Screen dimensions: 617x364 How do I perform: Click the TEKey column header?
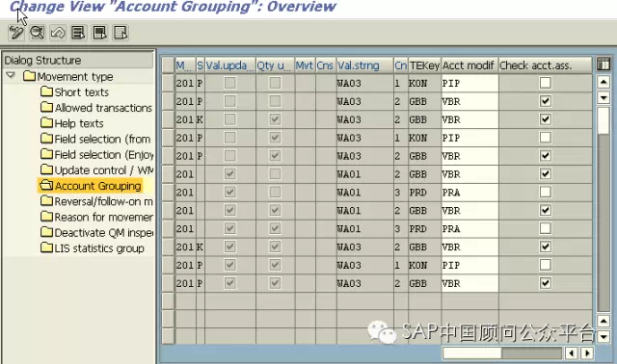point(424,65)
